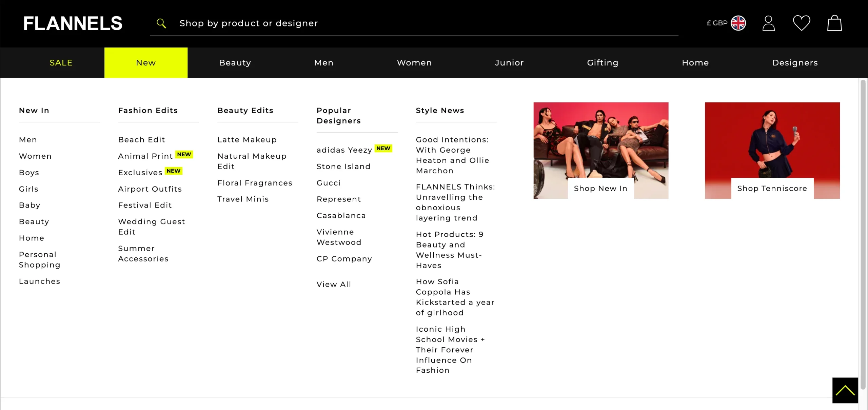The image size is (868, 410).
Task: Click the Fashion Edits column heading
Action: (x=148, y=111)
